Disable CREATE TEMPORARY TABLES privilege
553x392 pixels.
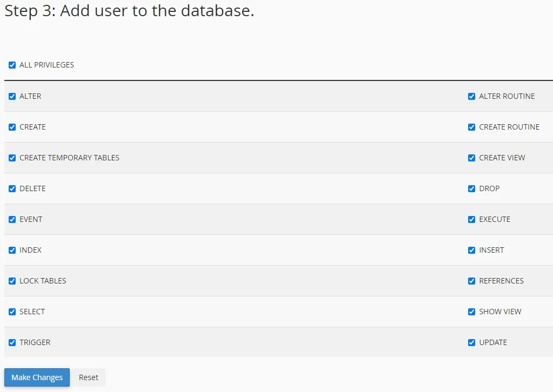(x=12, y=158)
